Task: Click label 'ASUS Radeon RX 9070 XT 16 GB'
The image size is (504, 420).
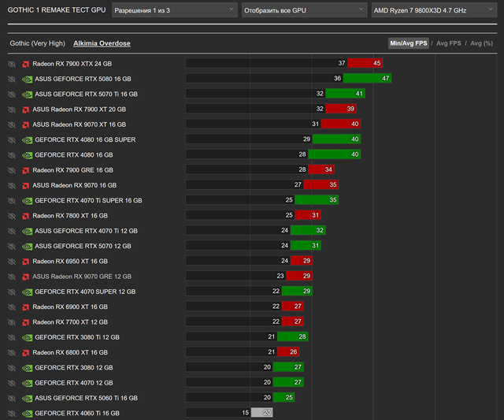Action: [79, 125]
